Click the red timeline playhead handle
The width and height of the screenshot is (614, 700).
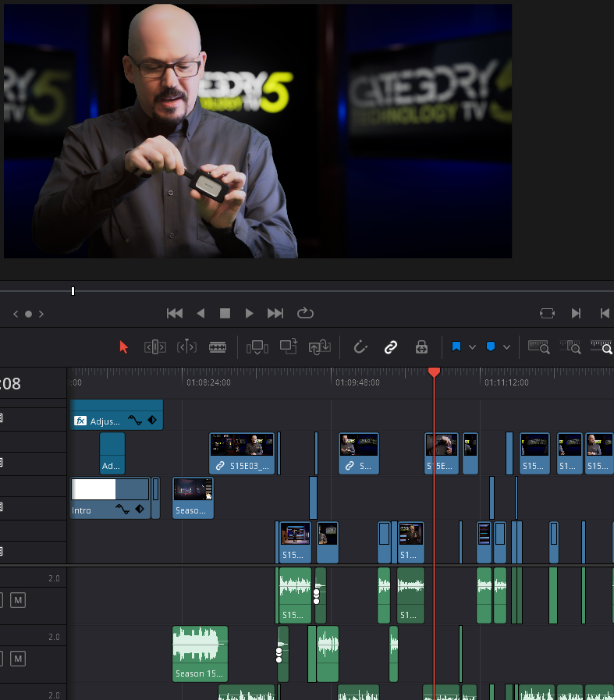tap(434, 372)
